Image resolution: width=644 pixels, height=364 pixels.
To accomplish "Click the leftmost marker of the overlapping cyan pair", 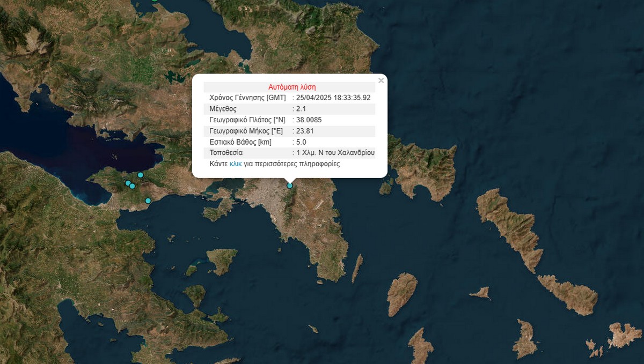I will pyautogui.click(x=128, y=183).
